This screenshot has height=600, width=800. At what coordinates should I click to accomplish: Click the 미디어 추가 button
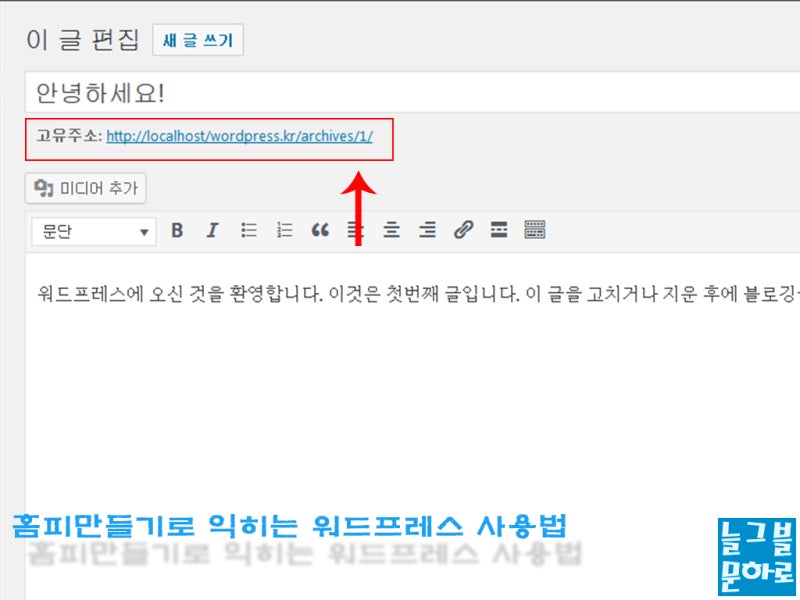[86, 188]
